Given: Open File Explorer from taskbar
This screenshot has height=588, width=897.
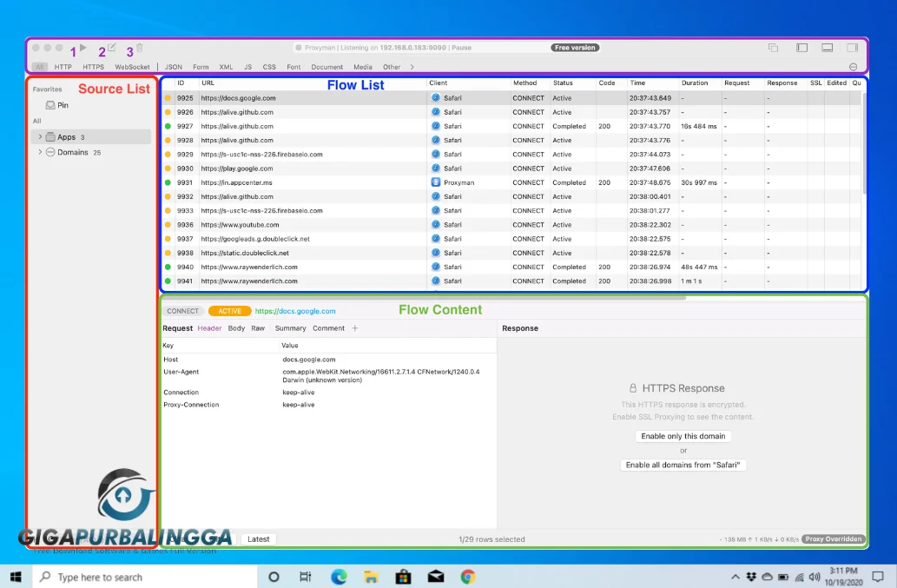Looking at the screenshot, I should (x=371, y=577).
